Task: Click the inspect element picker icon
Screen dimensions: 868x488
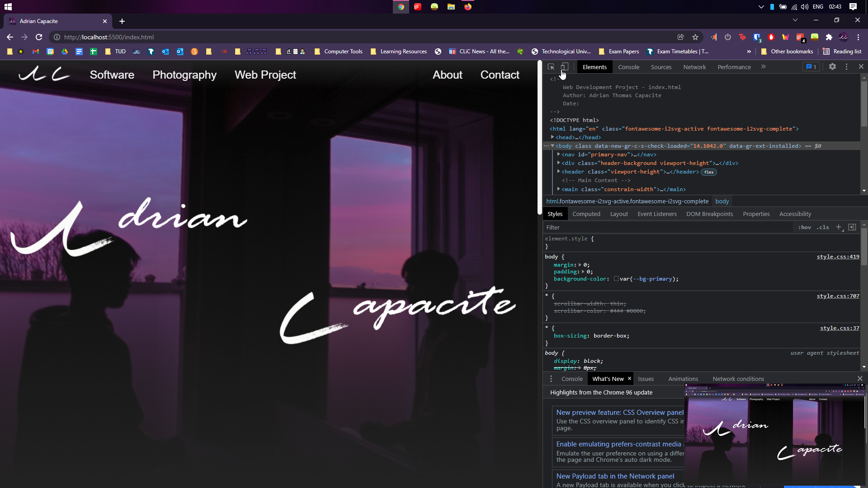Action: pos(551,67)
